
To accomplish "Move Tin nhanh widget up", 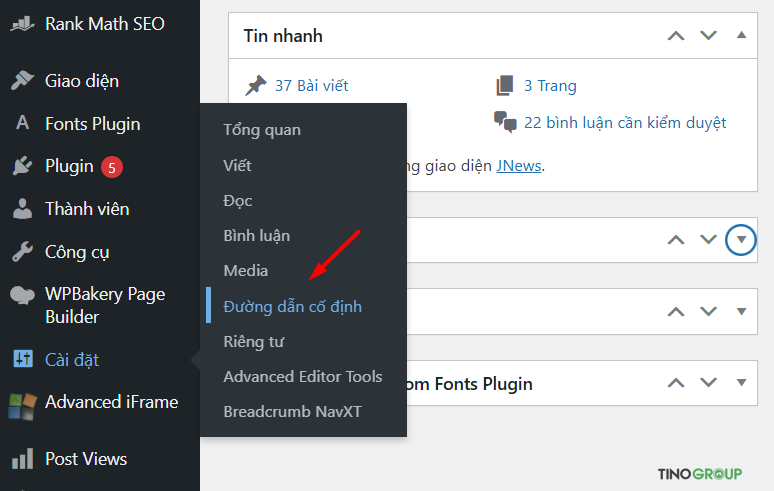I will [676, 36].
